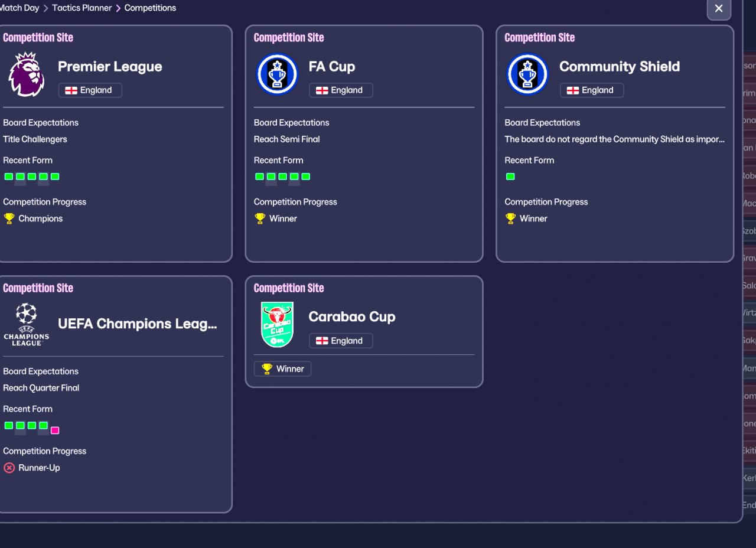Click the Community Shield board expectation text
The image size is (756, 548).
pos(615,139)
